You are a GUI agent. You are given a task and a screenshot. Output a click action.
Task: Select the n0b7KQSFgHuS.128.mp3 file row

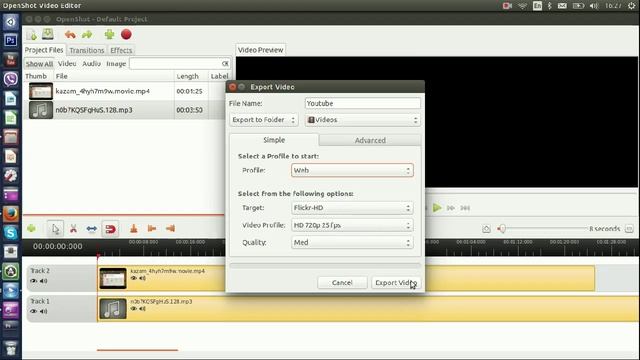[x=127, y=110]
